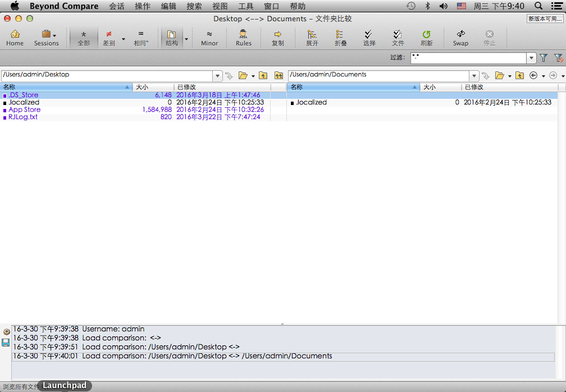Sort Documents pane by 已修改 column

[x=509, y=87]
